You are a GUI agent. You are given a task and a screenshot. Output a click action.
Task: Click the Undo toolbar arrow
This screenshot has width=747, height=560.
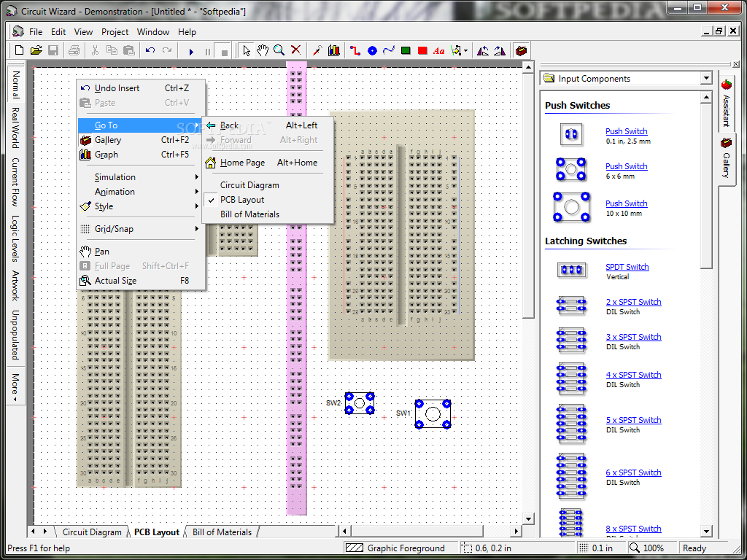(150, 50)
